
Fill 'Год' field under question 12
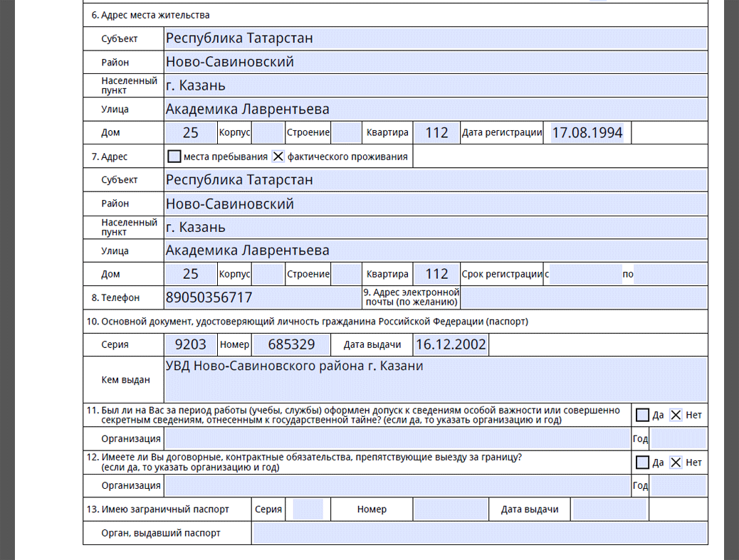(x=678, y=486)
